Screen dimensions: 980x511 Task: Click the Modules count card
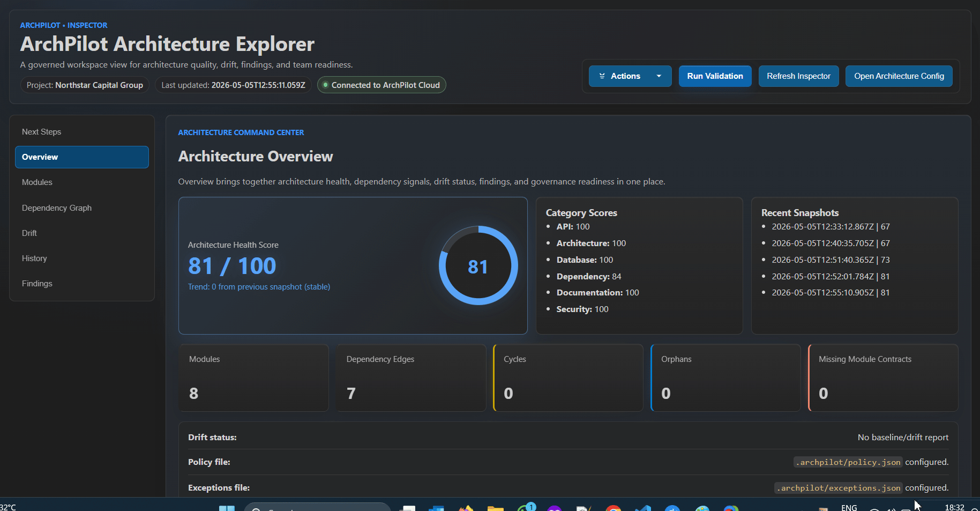[253, 378]
